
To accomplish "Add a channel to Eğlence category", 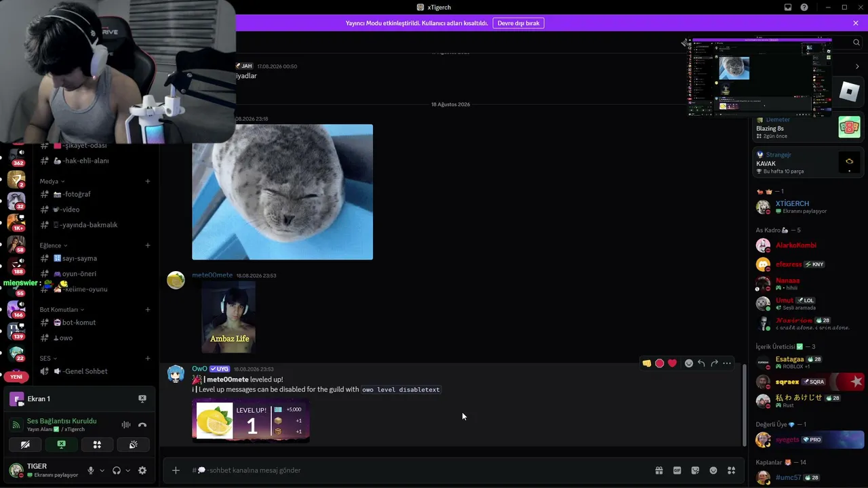I will tap(148, 245).
